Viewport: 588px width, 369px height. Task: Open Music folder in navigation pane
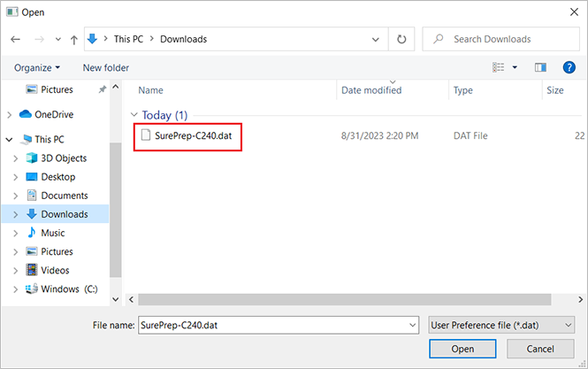point(52,233)
